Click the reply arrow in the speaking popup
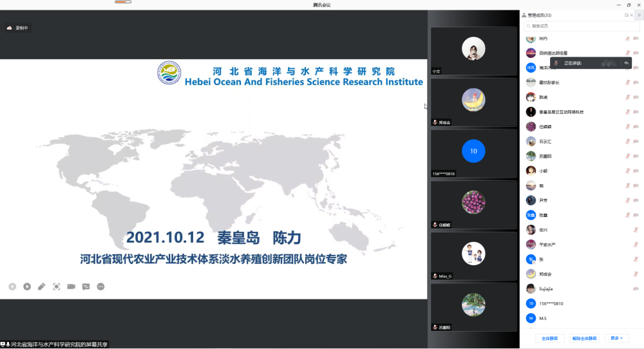The image size is (644, 349). [626, 63]
